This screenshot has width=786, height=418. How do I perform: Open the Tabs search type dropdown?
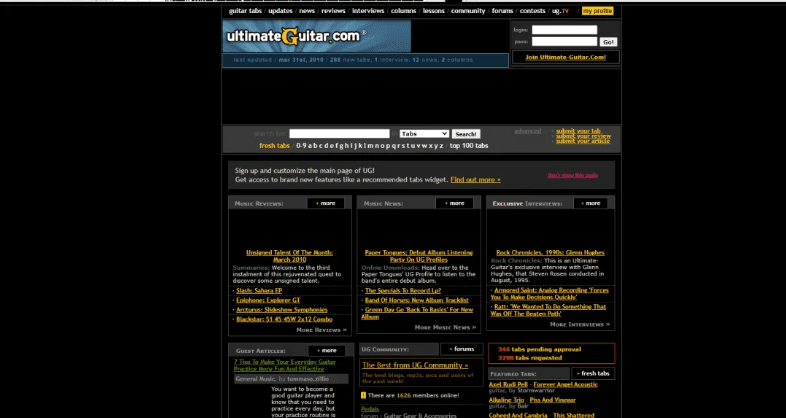coord(424,134)
